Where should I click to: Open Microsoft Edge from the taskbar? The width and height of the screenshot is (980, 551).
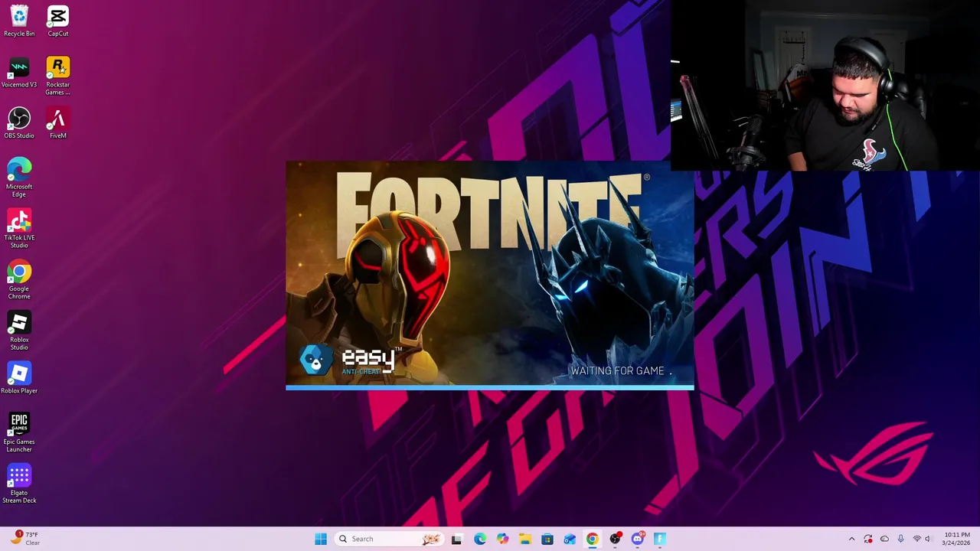[480, 539]
